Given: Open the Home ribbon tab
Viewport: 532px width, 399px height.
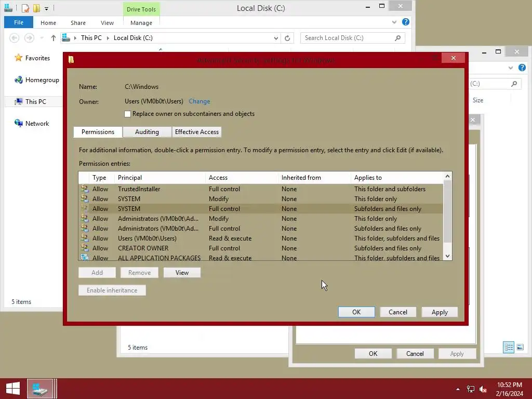Looking at the screenshot, I should [x=48, y=23].
